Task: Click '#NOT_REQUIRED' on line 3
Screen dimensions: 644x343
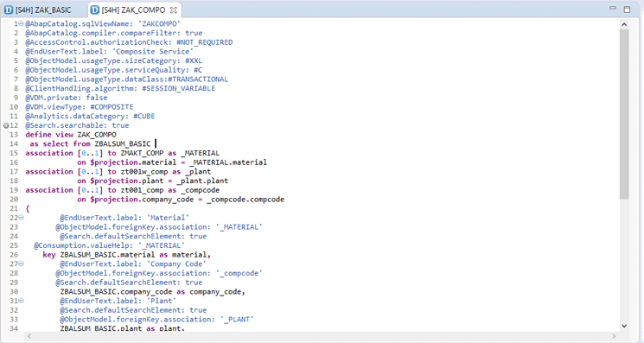Action: [x=205, y=42]
